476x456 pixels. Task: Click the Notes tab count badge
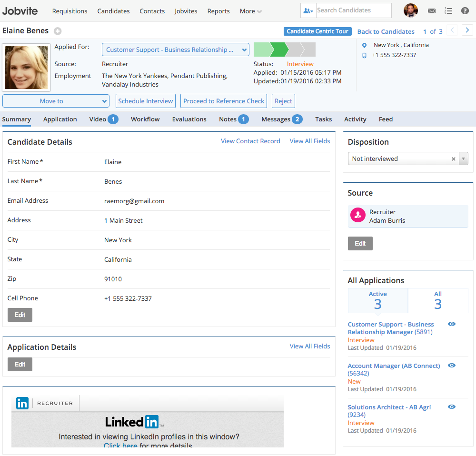pyautogui.click(x=243, y=119)
